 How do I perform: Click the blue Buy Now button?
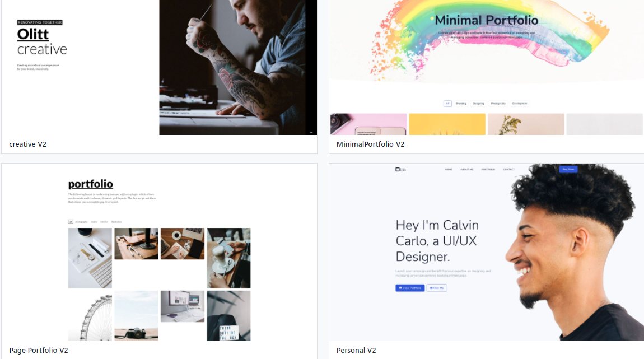pyautogui.click(x=568, y=169)
